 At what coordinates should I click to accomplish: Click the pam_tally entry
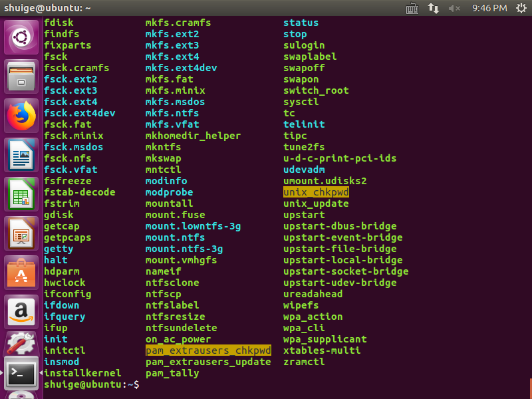click(172, 373)
